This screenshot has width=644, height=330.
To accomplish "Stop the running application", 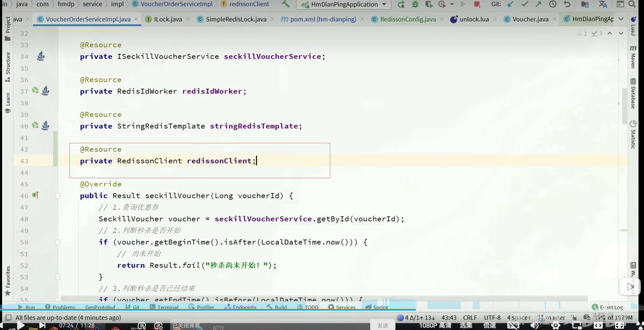I will tap(477, 4).
